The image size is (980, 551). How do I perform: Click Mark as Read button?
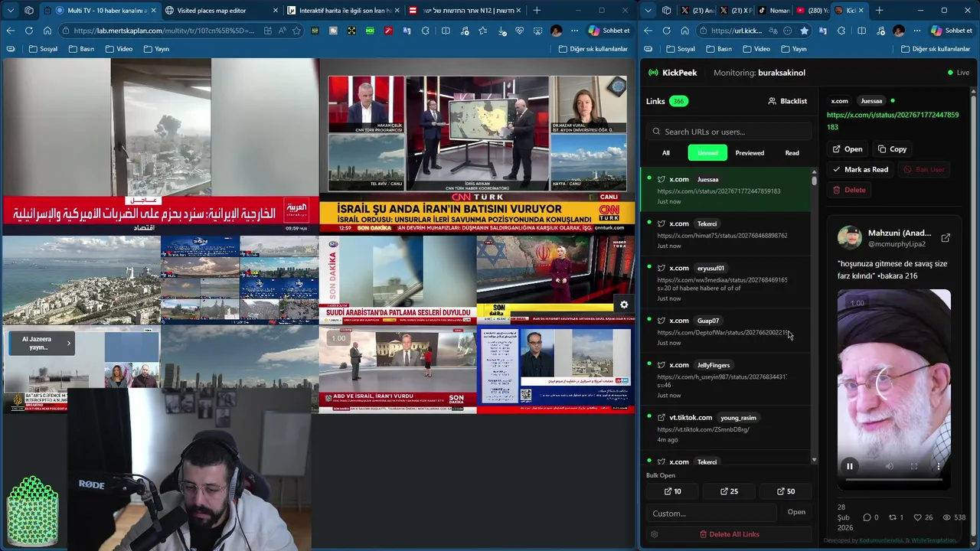(861, 169)
